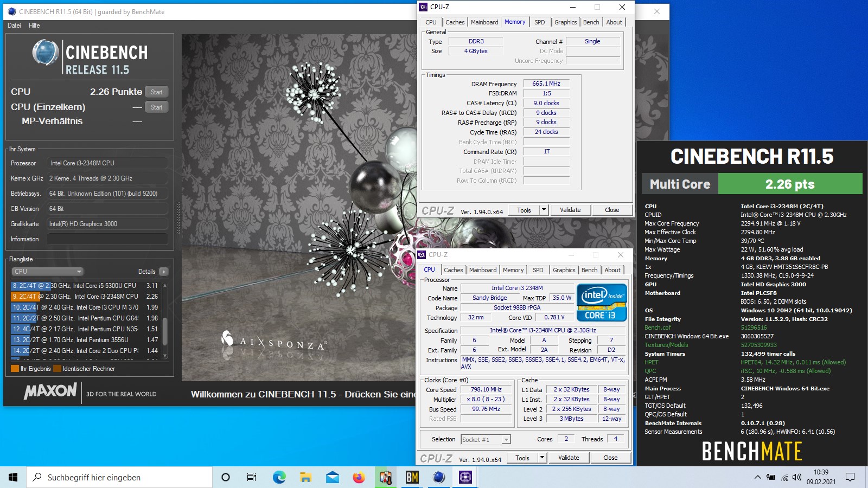Launch Firefox from the taskbar

click(x=359, y=477)
